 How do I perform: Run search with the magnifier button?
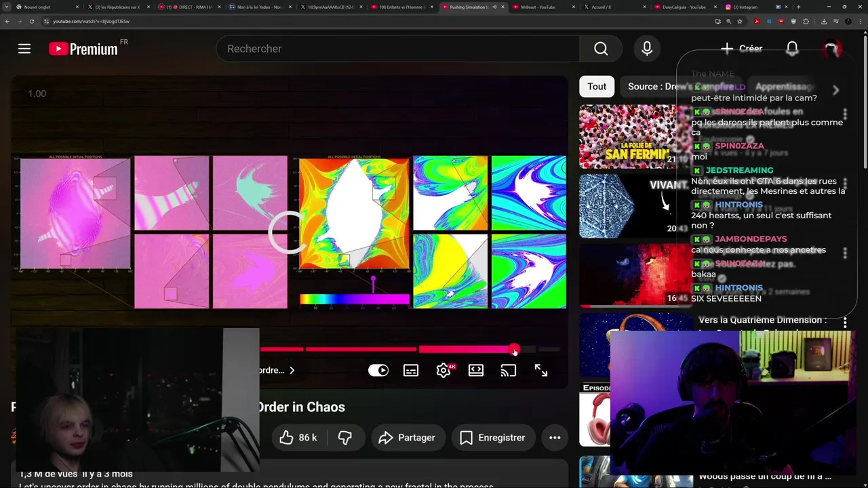pos(601,49)
